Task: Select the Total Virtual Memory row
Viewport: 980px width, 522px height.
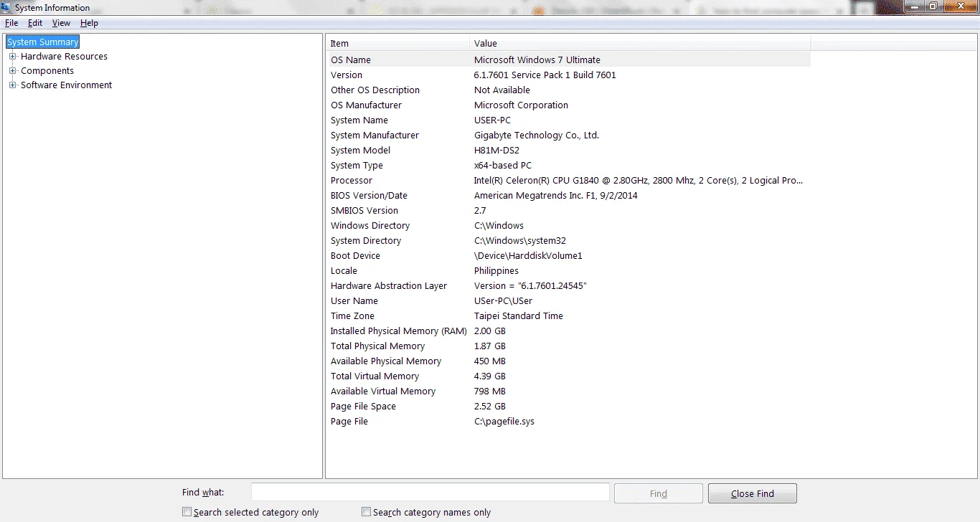Action: (x=569, y=376)
